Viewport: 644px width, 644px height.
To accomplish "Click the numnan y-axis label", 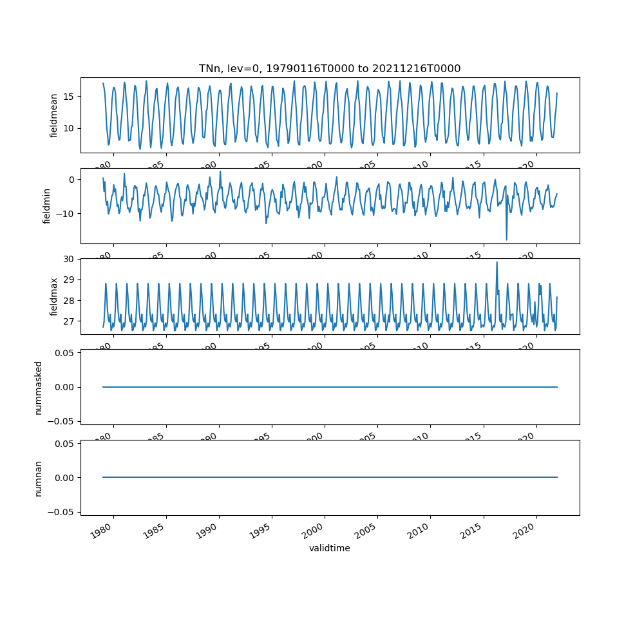I will (38, 478).
